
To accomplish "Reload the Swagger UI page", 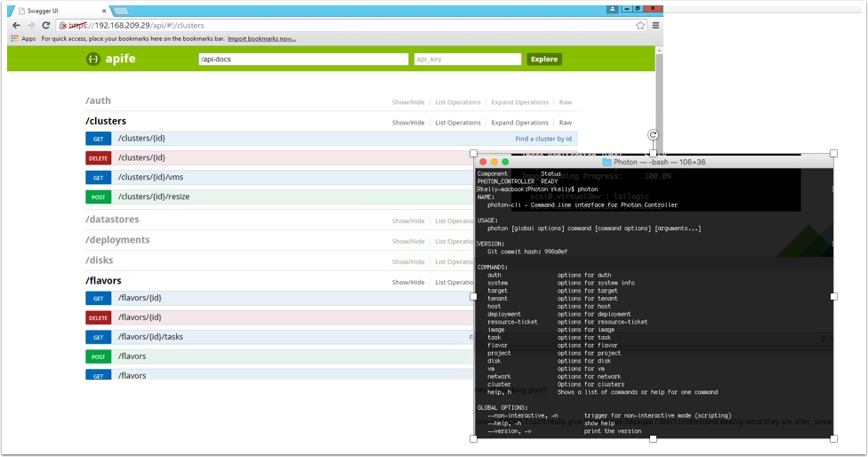I will (x=46, y=26).
